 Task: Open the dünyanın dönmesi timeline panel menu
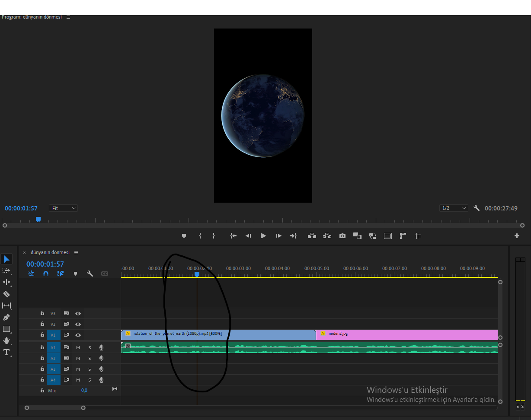[x=76, y=252]
